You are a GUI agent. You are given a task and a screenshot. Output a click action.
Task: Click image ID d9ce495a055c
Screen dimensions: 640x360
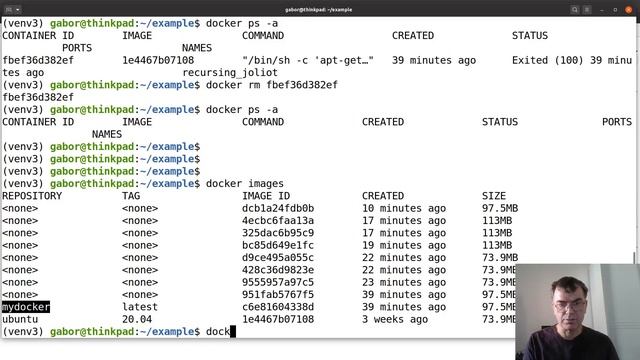click(278, 258)
